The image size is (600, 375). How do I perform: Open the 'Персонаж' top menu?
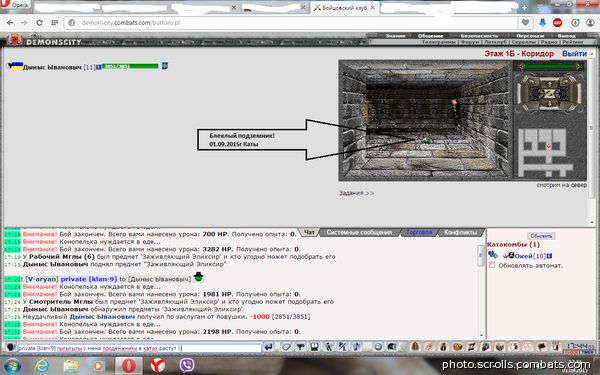pyautogui.click(x=530, y=36)
